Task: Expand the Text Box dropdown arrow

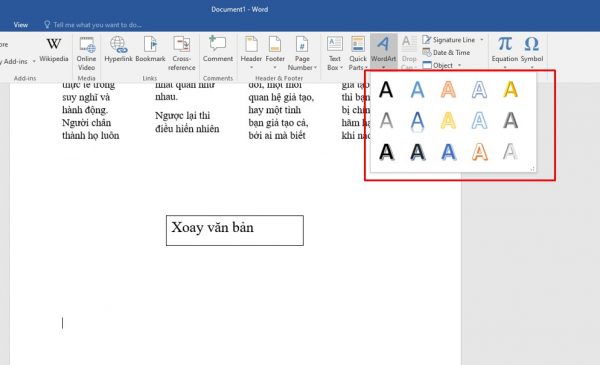Action: click(x=341, y=68)
